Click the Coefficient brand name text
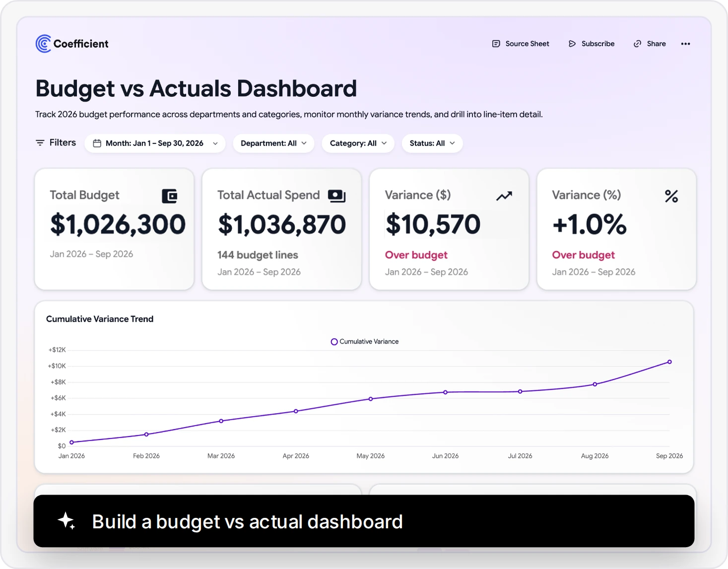This screenshot has height=569, width=728. click(81, 44)
